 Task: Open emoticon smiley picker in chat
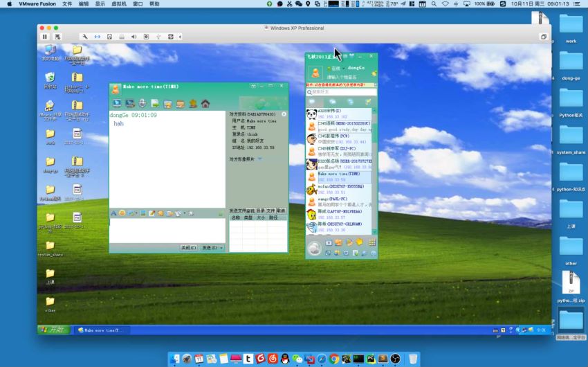(x=122, y=213)
